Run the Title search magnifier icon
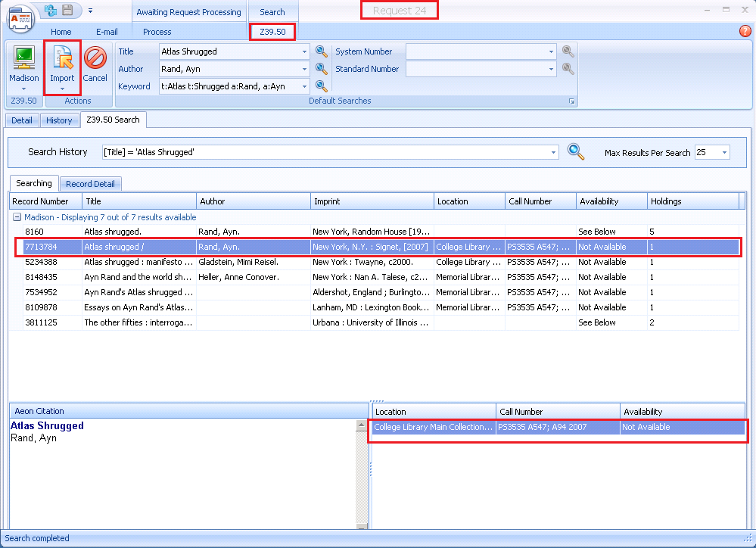Screen dimensions: 756x548 [322, 51]
